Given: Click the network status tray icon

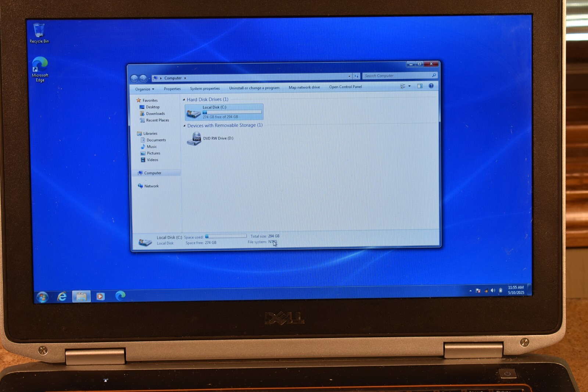Looking at the screenshot, I should 486,291.
